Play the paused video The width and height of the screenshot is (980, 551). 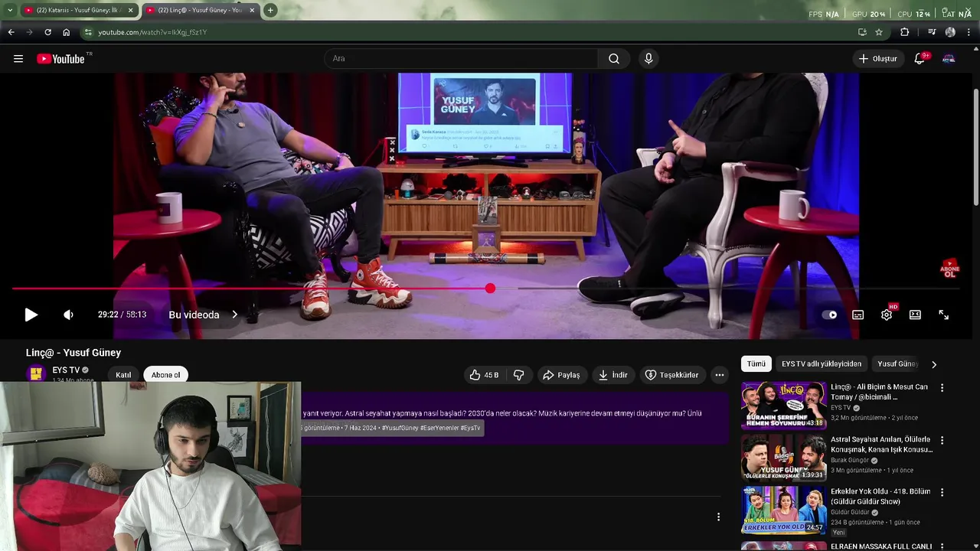(31, 315)
